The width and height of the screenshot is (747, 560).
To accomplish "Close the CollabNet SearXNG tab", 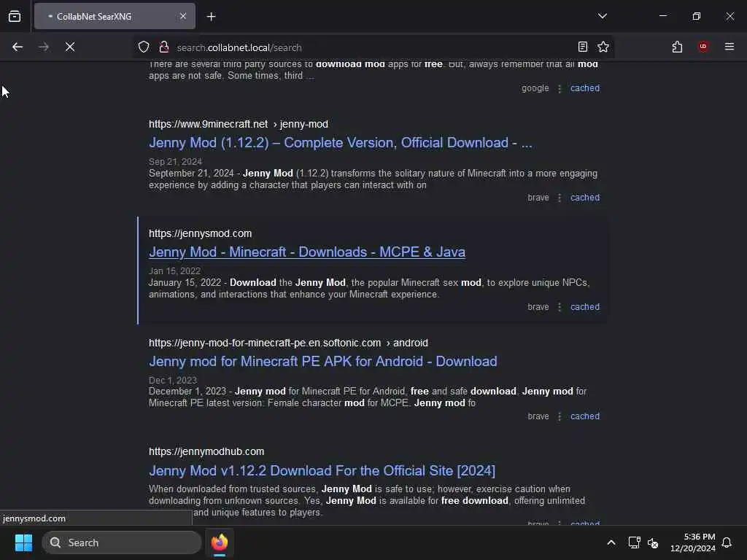I will coord(183,16).
